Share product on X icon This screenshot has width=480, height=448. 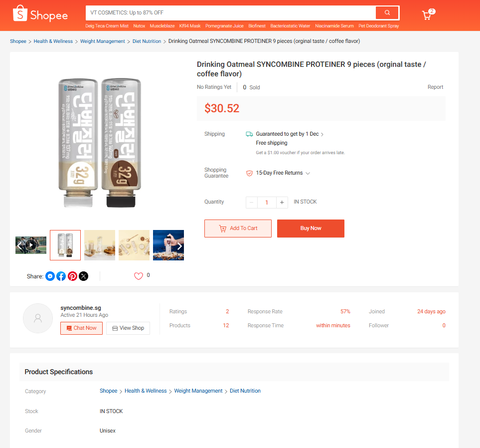[84, 276]
